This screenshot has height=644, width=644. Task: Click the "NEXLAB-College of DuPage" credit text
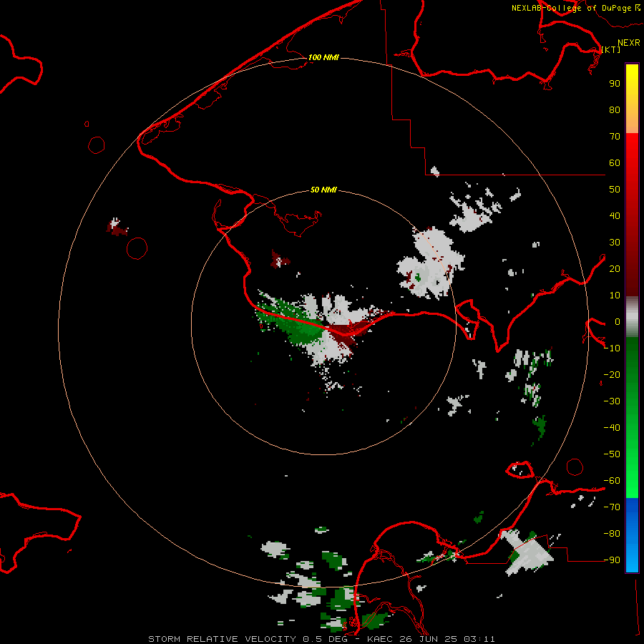[571, 8]
